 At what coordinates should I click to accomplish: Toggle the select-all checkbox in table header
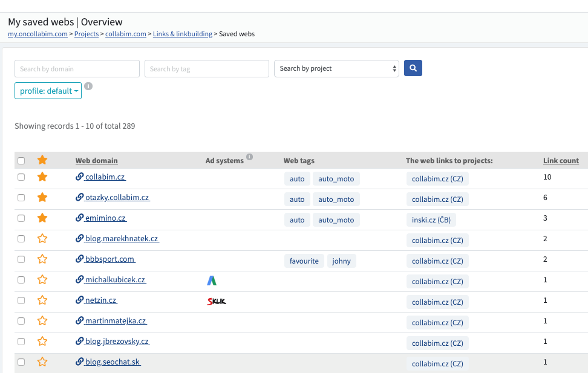[21, 161]
